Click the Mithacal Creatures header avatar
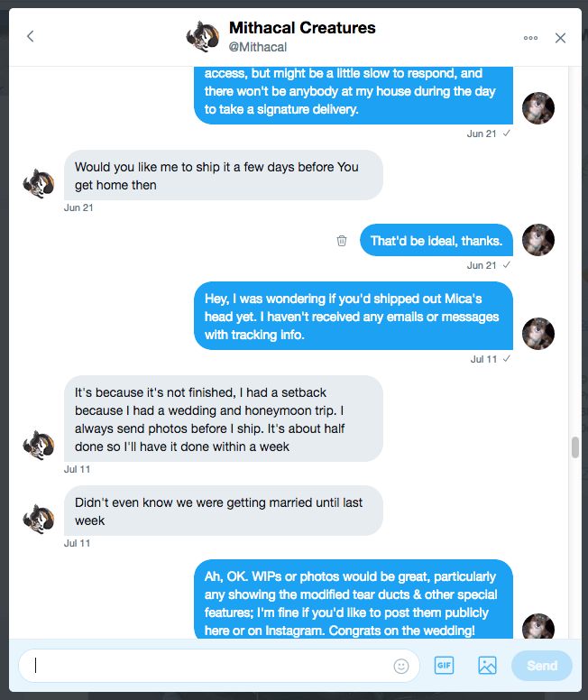Viewport: 588px width, 700px height. click(x=202, y=37)
